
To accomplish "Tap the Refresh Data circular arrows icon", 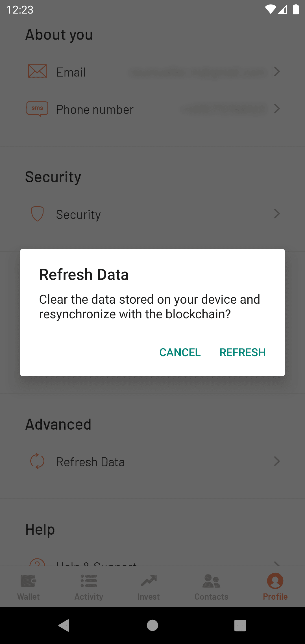I will pyautogui.click(x=37, y=461).
